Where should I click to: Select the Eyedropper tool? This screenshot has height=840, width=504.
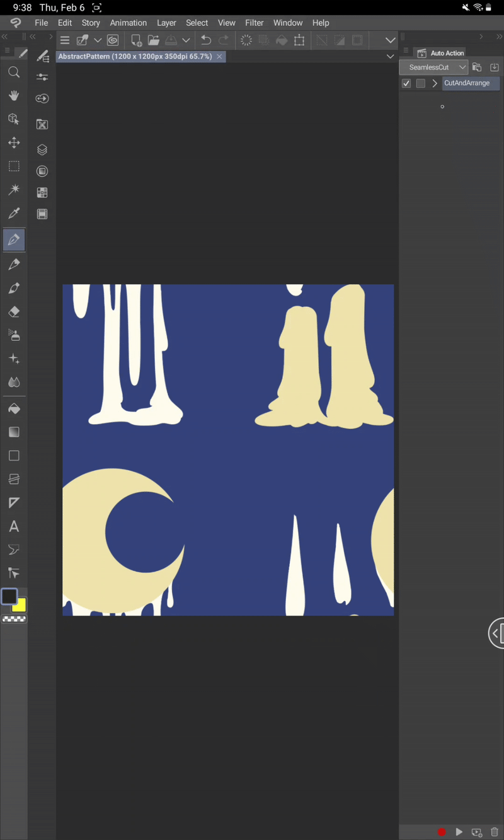pos(14,213)
